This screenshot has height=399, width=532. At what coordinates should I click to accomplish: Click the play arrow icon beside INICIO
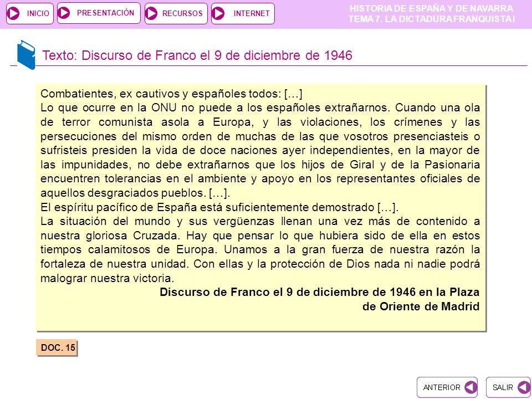pyautogui.click(x=13, y=13)
